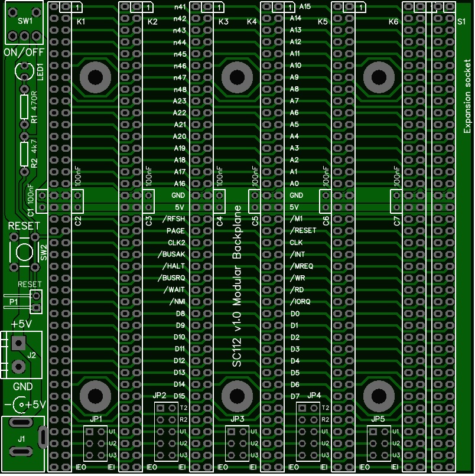Click the D0 data label
This screenshot has width=475, height=476.
click(295, 314)
